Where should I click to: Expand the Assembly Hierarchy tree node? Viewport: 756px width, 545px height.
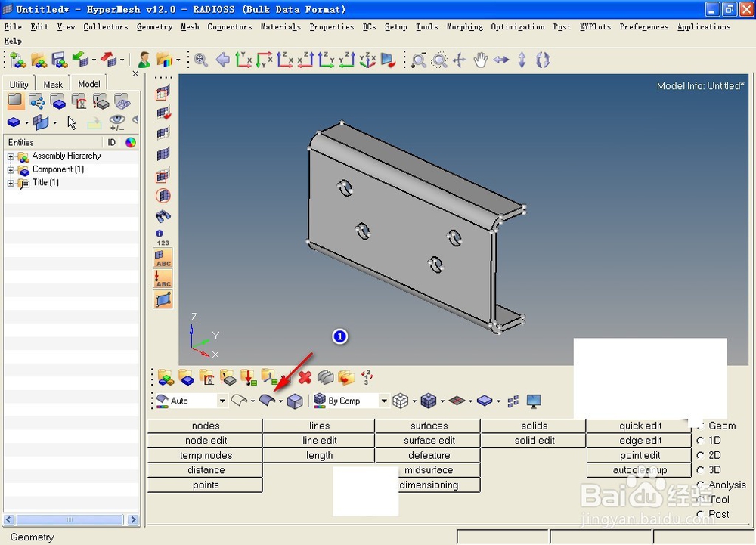point(11,156)
